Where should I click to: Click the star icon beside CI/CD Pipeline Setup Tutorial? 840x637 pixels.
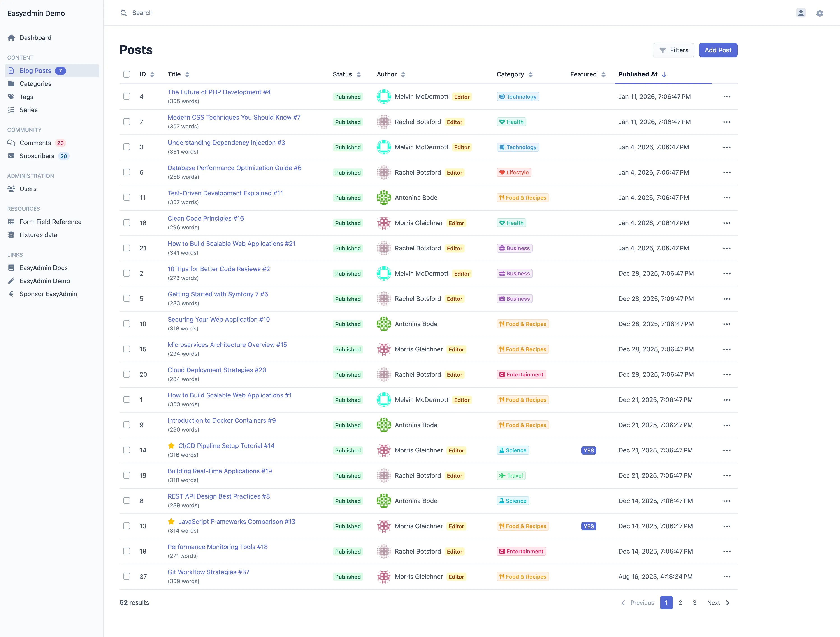171,446
